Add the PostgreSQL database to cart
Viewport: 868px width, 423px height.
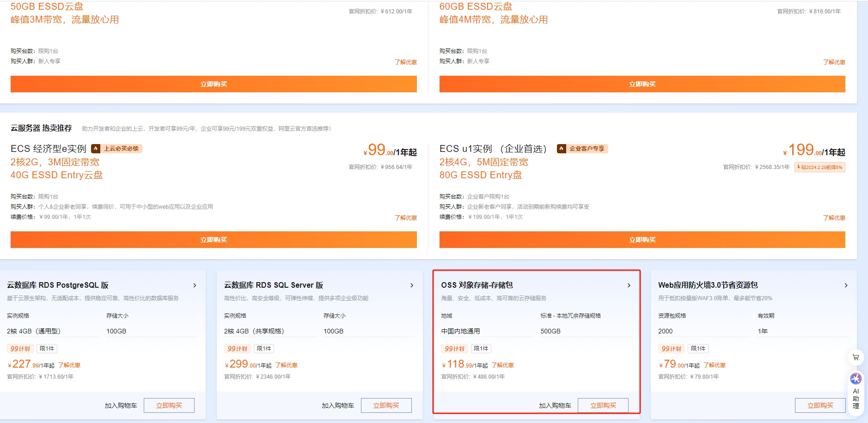point(121,405)
